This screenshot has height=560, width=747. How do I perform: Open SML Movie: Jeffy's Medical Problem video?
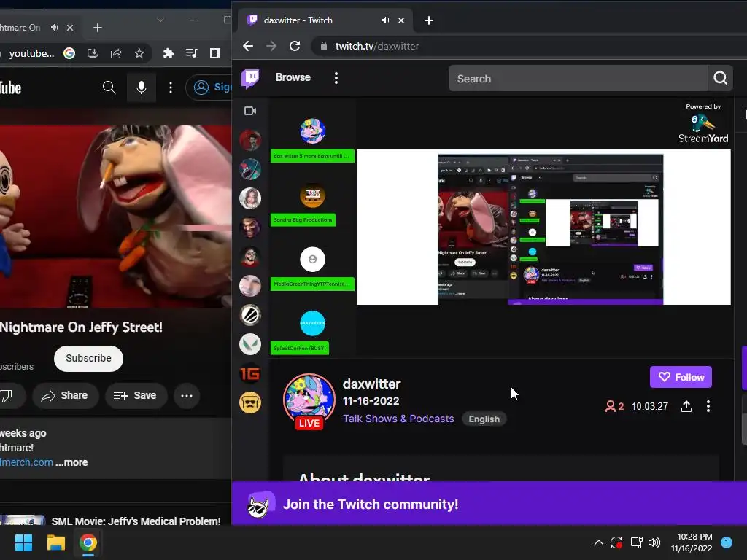136,521
